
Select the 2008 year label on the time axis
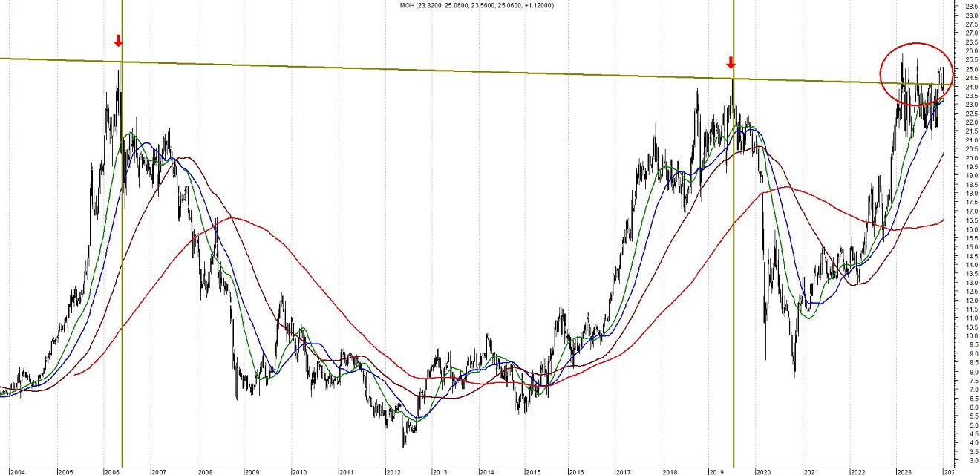tap(204, 471)
